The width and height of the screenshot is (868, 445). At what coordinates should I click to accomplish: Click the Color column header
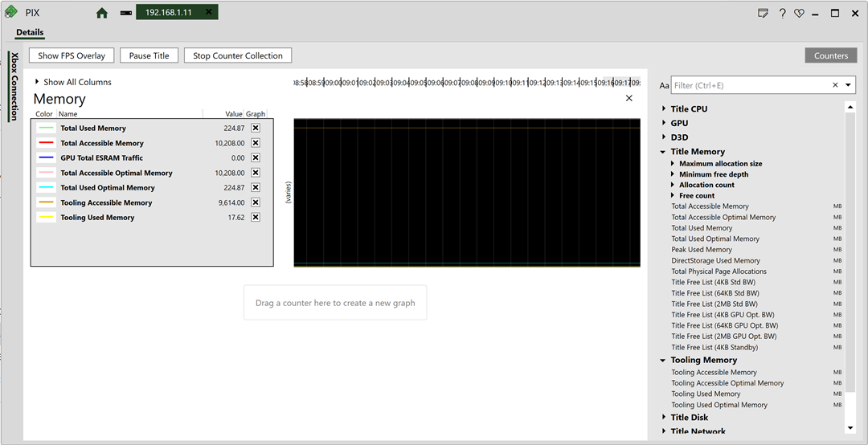coord(44,114)
